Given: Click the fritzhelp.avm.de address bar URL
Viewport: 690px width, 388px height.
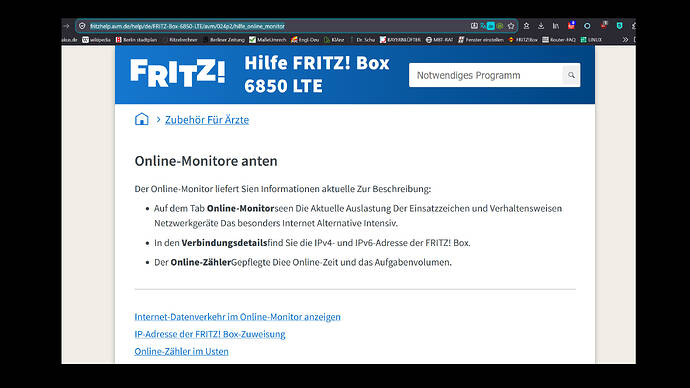Looking at the screenshot, I should (x=187, y=26).
